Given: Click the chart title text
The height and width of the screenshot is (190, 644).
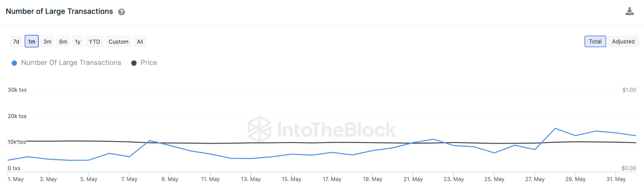Looking at the screenshot, I should point(59,11).
